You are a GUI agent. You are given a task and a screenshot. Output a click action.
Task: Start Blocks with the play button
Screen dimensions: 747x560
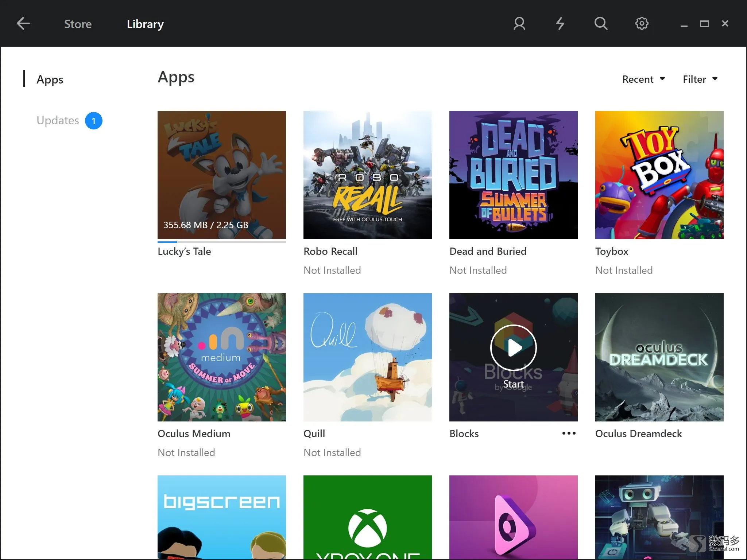click(514, 348)
